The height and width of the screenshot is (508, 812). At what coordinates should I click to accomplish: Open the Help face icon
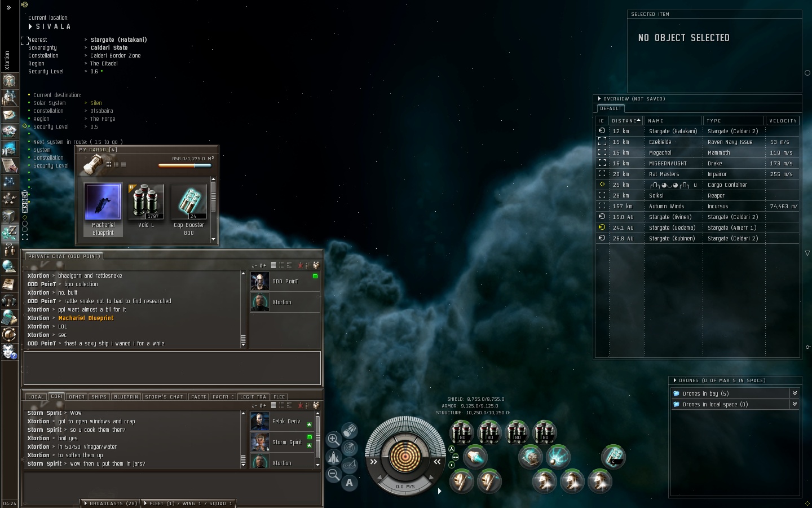tap(9, 351)
